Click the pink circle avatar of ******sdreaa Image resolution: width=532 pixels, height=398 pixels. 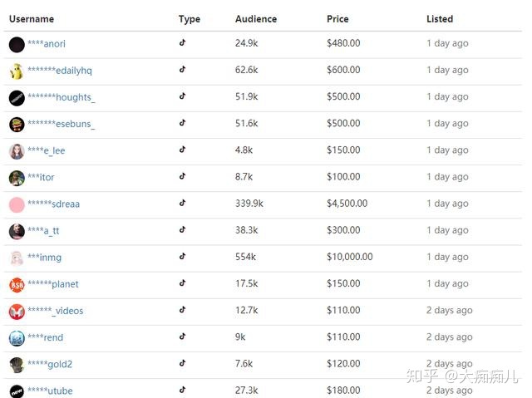pyautogui.click(x=17, y=204)
